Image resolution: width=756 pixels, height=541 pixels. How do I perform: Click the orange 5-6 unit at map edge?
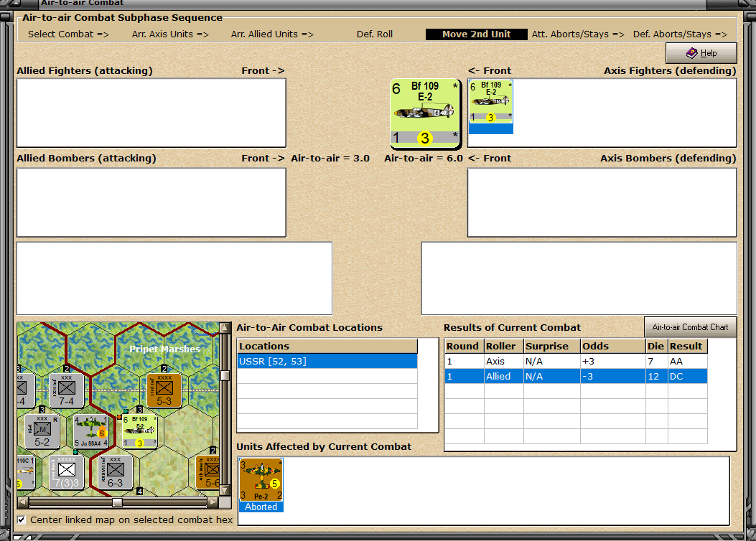[x=208, y=472]
